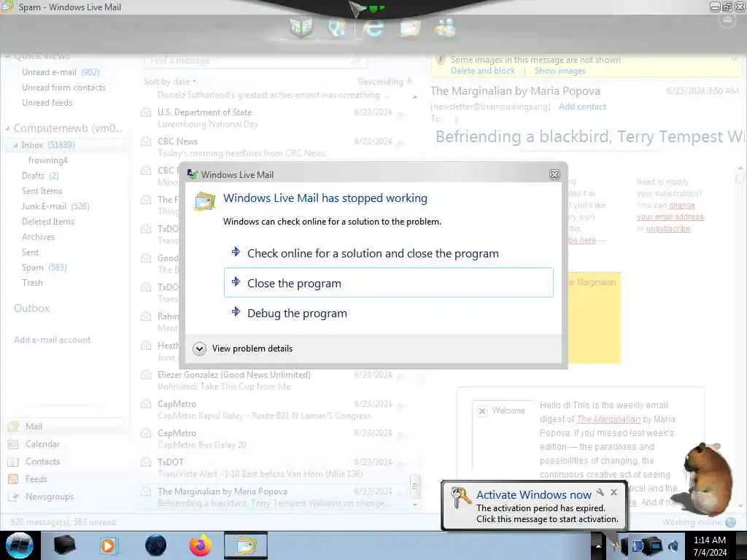Click Add contact link
This screenshot has height=560, width=747.
point(582,106)
